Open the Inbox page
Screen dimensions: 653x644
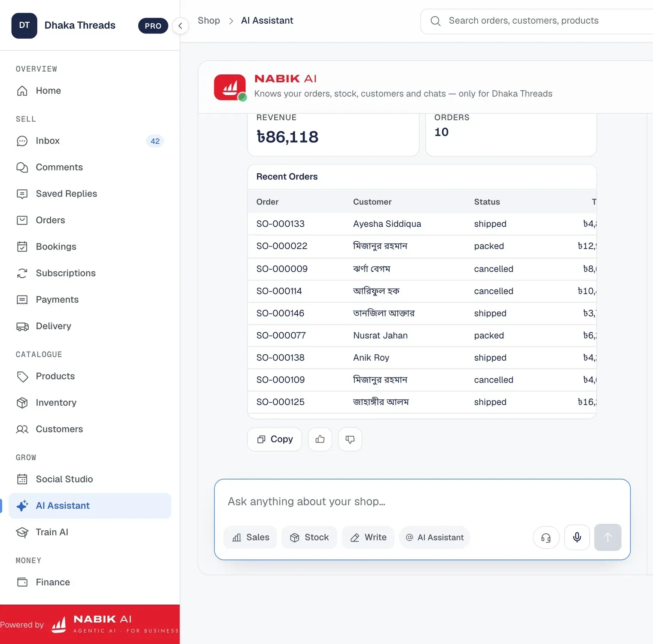(x=90, y=141)
